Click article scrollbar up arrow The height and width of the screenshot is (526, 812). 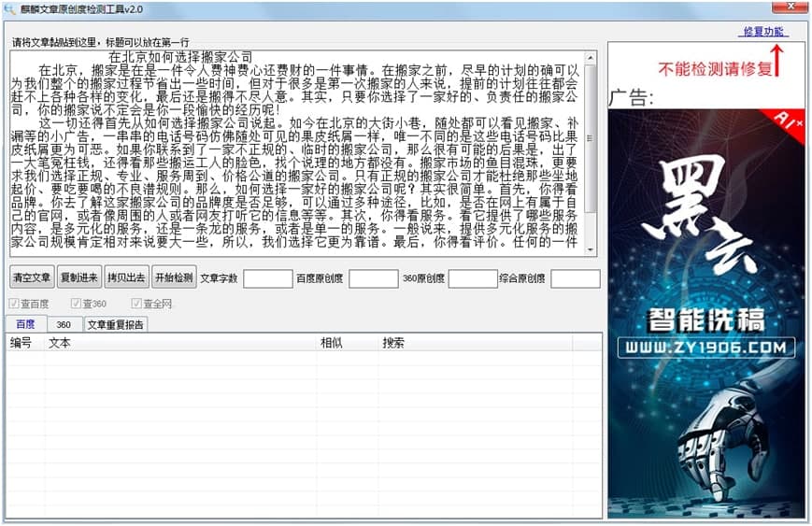(x=590, y=57)
